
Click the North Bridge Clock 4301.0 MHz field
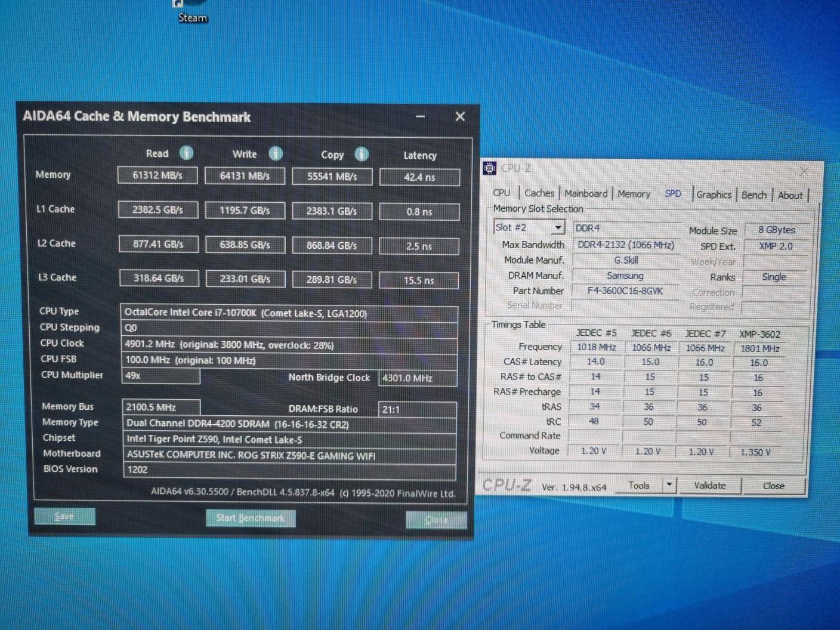click(418, 378)
